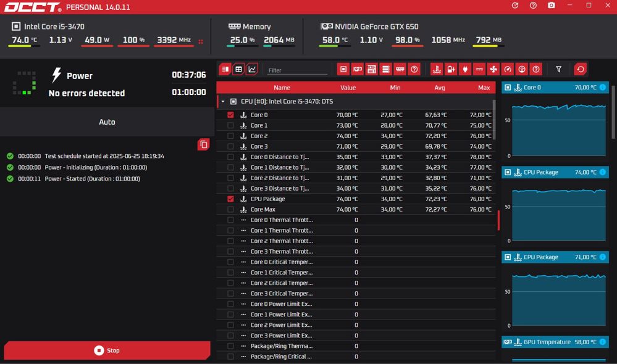The width and height of the screenshot is (617, 364).
Task: Uncheck the Core 0 graph checkbox
Action: [x=230, y=115]
